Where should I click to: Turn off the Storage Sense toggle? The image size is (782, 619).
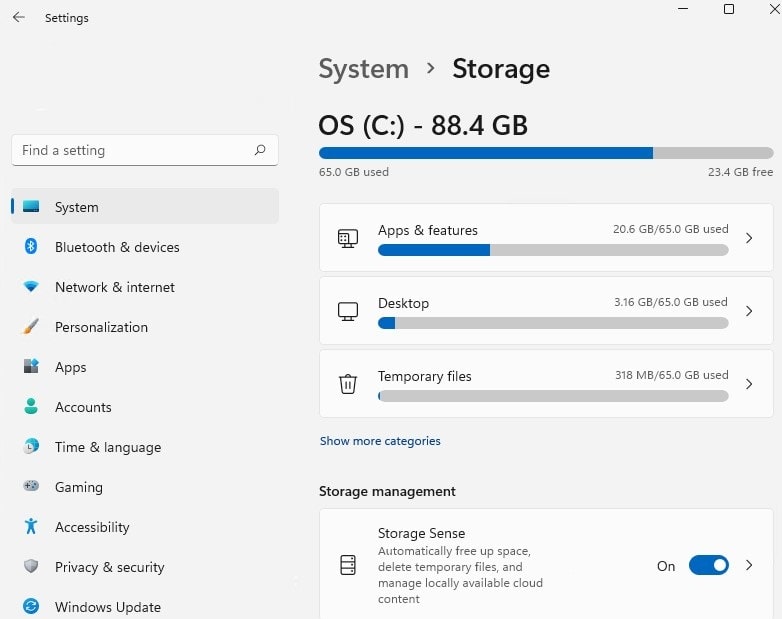click(x=708, y=566)
